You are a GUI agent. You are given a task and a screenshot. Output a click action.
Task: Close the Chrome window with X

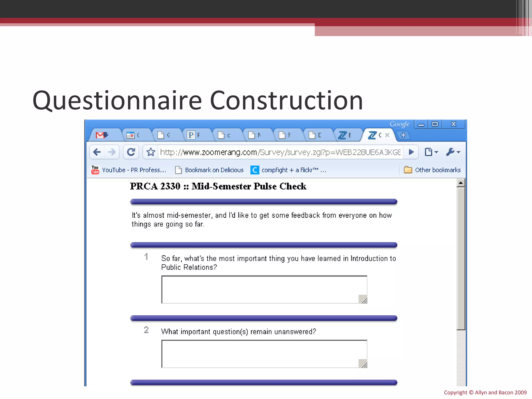click(x=454, y=124)
